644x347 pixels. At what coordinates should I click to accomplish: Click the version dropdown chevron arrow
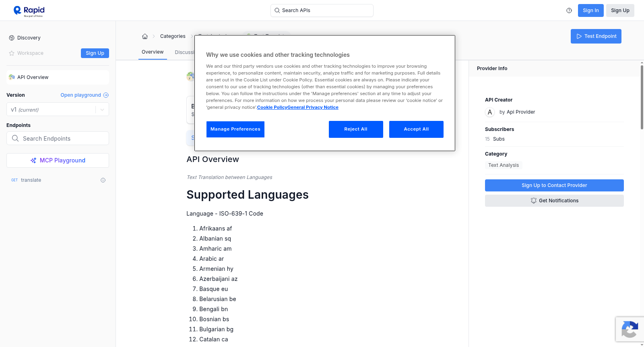(x=102, y=110)
